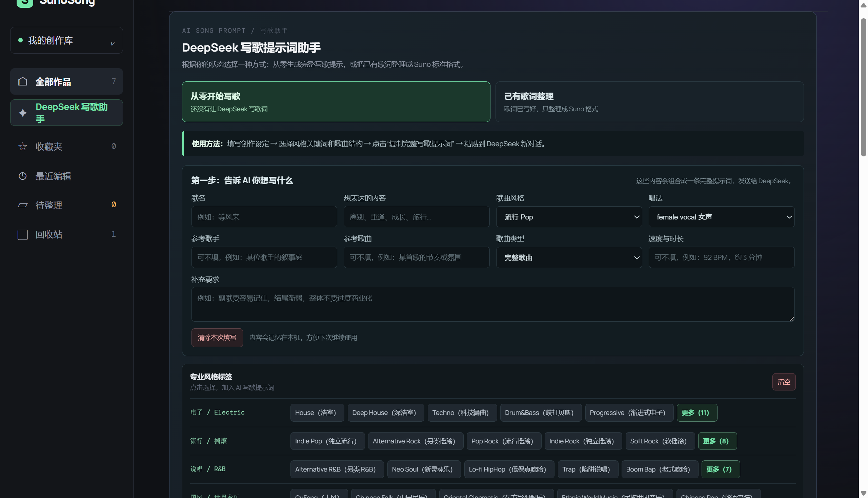The width and height of the screenshot is (868, 498).
Task: Click the clock icon beside 最近编辑
Action: 23,176
